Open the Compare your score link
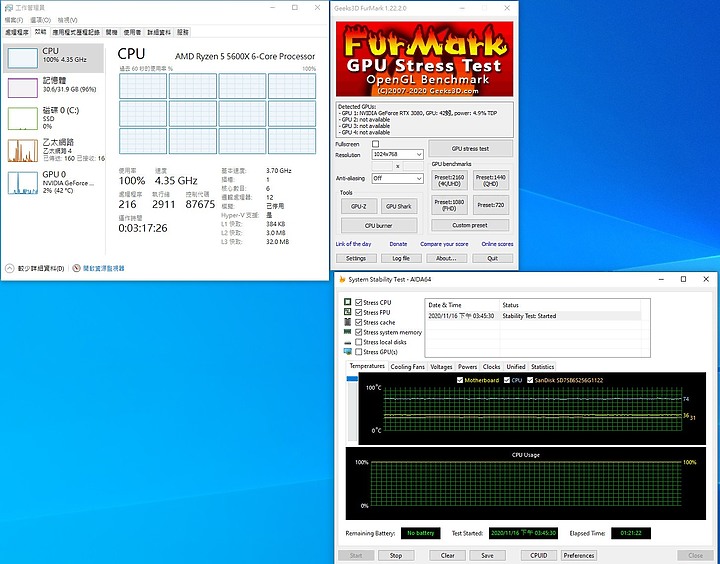 444,244
